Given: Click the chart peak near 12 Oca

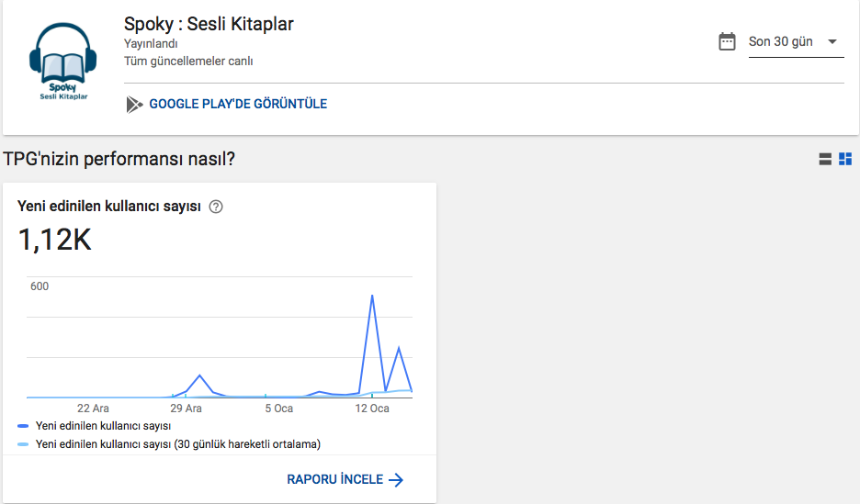Looking at the screenshot, I should [372, 297].
